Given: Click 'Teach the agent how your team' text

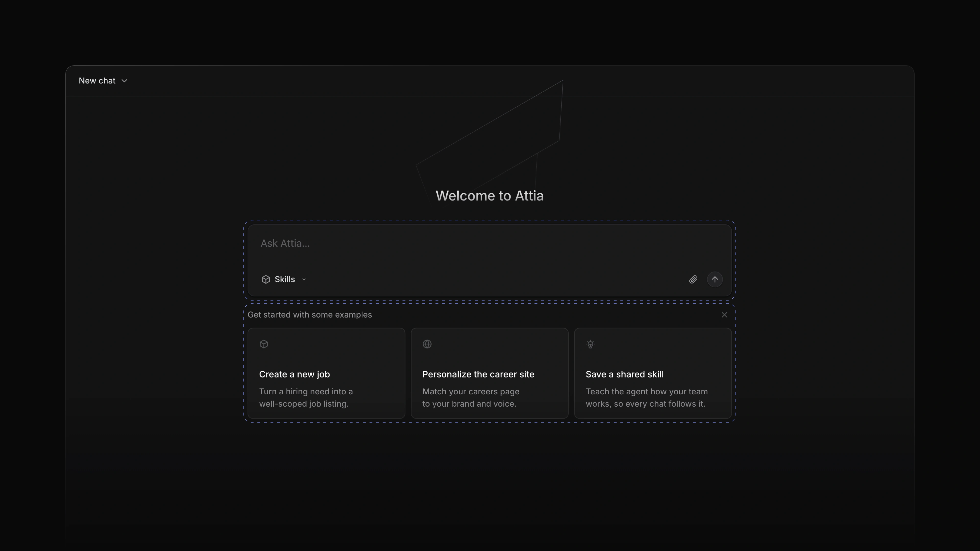Looking at the screenshot, I should point(646,392).
